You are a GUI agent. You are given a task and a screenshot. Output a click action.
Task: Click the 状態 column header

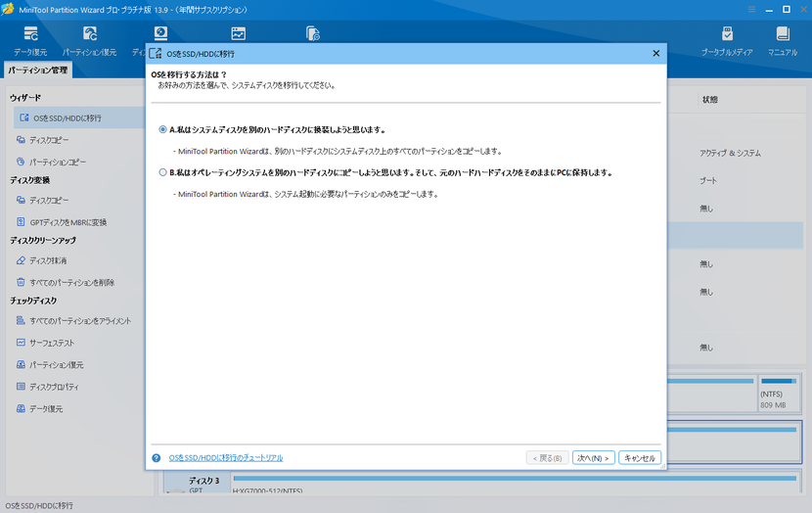click(710, 100)
